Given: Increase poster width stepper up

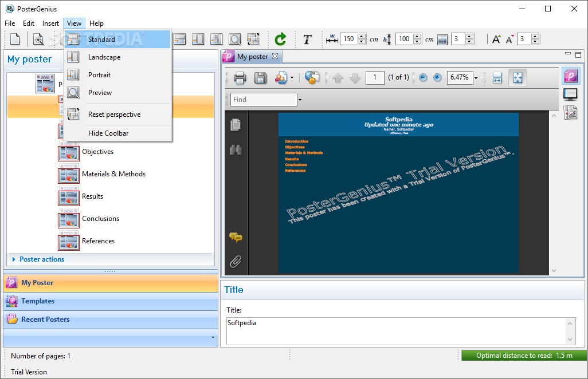Looking at the screenshot, I should pos(362,36).
